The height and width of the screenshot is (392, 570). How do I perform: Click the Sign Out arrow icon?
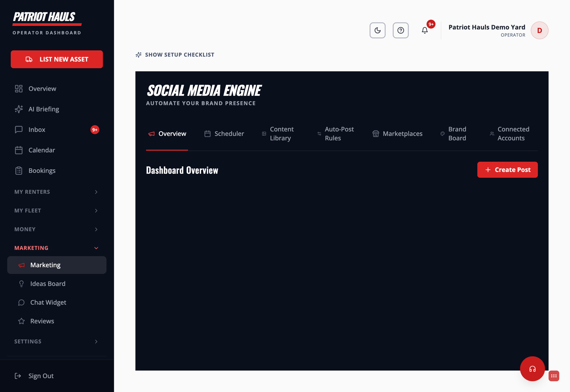(x=18, y=376)
